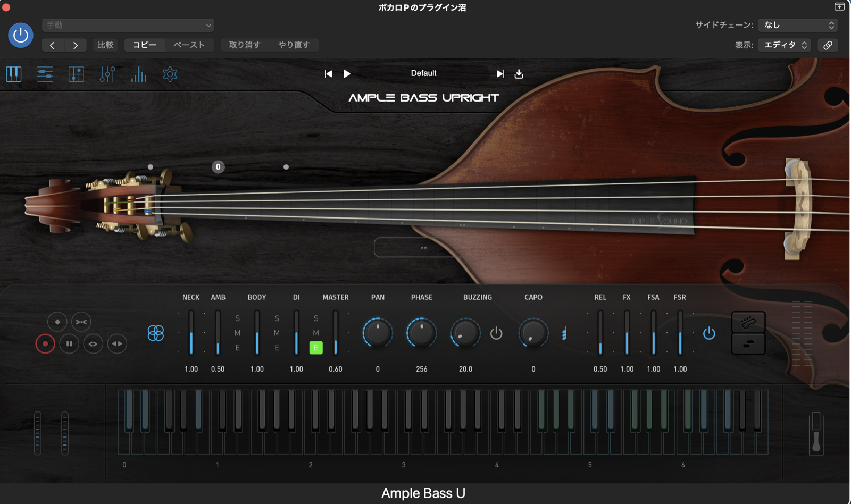The height and width of the screenshot is (504, 851).
Task: Adjust the AMB volume slider
Action: (218, 333)
